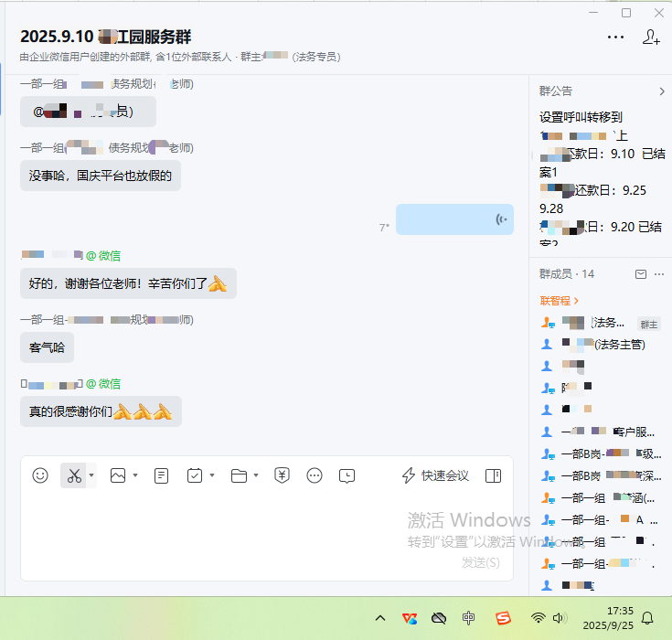Show hidden icons in the system tray

pos(380,618)
